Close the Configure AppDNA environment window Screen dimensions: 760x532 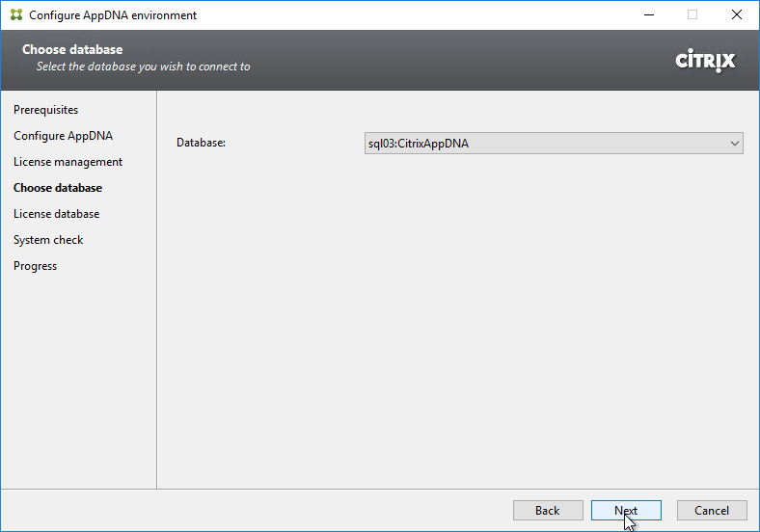pos(737,15)
